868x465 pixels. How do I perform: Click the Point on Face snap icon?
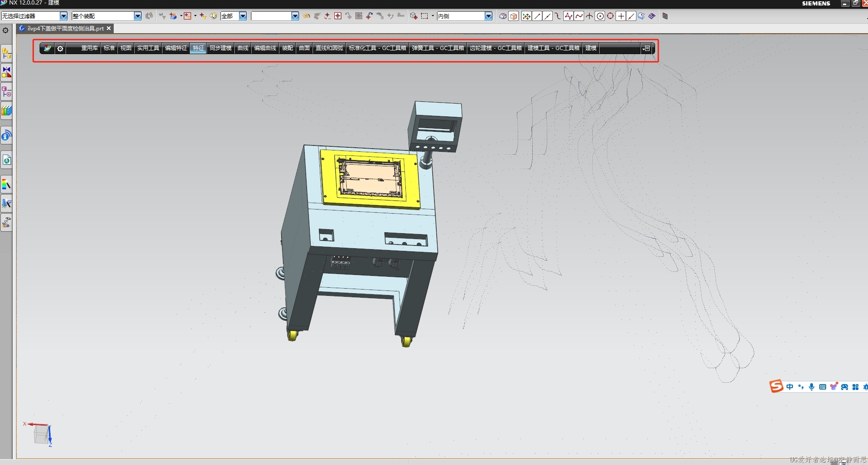pos(641,16)
